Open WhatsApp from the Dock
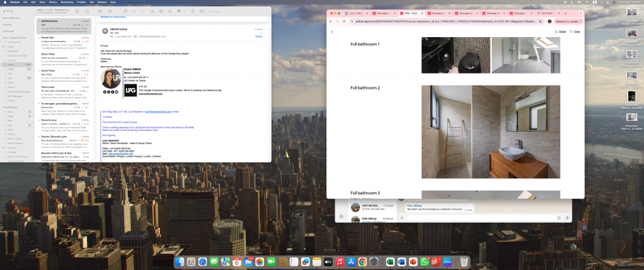Screen dimensions: 644x270 425,262
